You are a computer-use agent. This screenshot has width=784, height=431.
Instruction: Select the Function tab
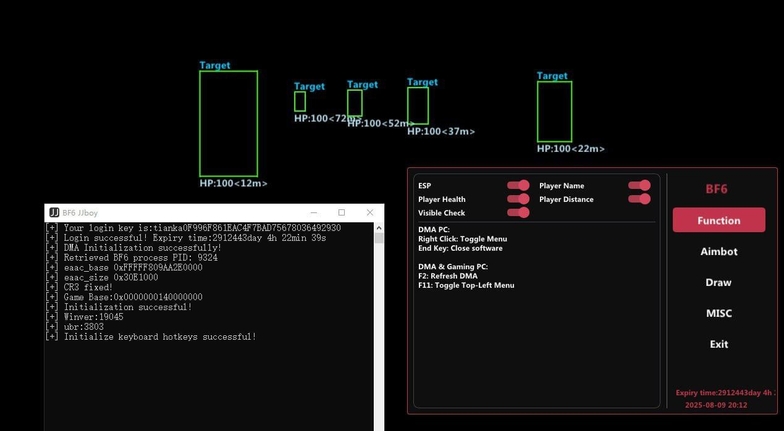(718, 220)
